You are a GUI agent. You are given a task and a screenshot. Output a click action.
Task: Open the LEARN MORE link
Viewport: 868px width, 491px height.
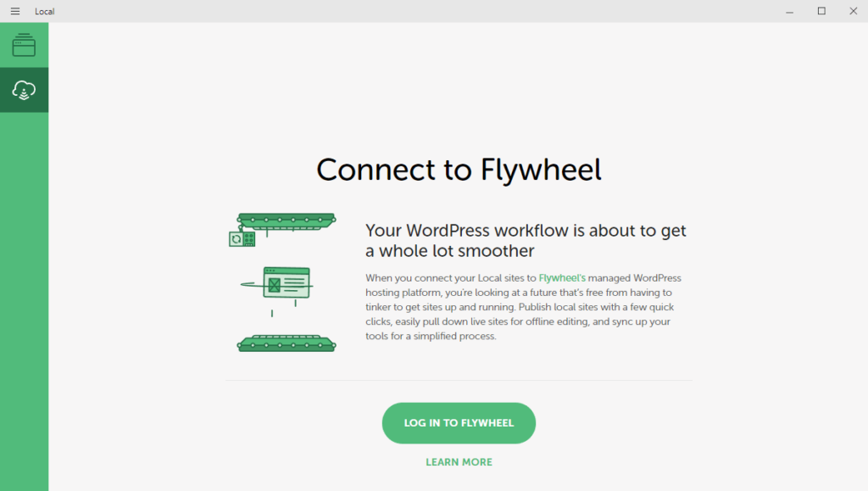[459, 462]
